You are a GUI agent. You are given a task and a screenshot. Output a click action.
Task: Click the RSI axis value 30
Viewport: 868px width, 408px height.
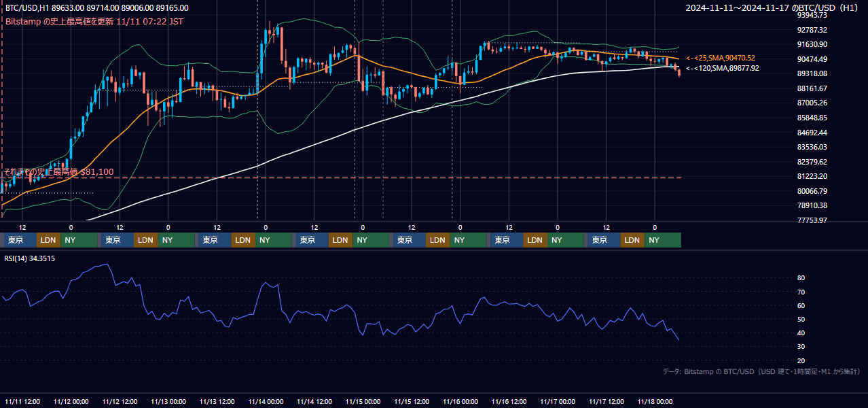(801, 347)
